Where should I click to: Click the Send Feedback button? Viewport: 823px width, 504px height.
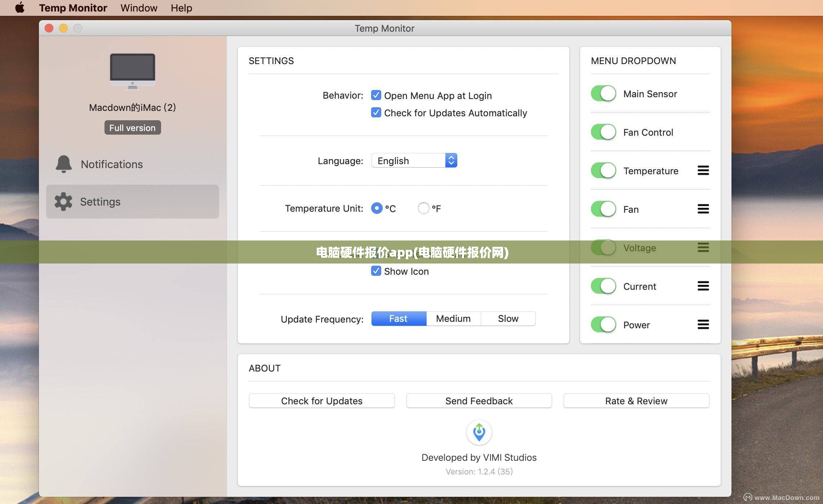coord(479,401)
